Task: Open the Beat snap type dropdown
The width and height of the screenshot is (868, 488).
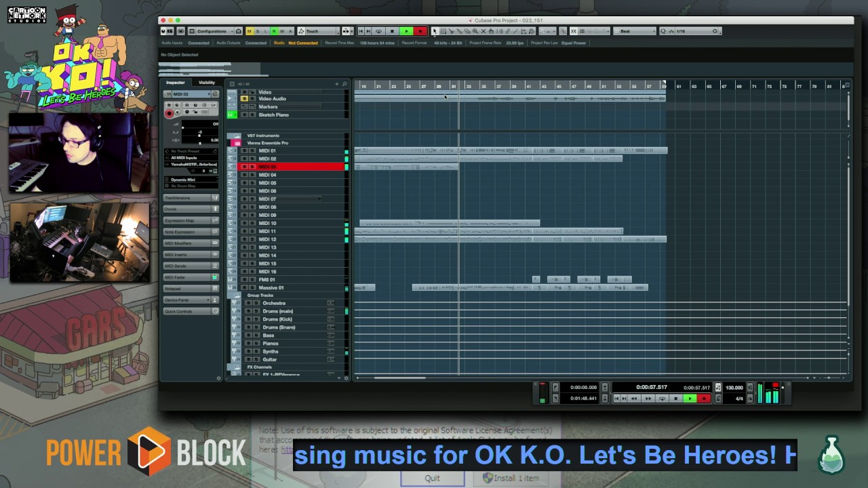Action: 635,31
